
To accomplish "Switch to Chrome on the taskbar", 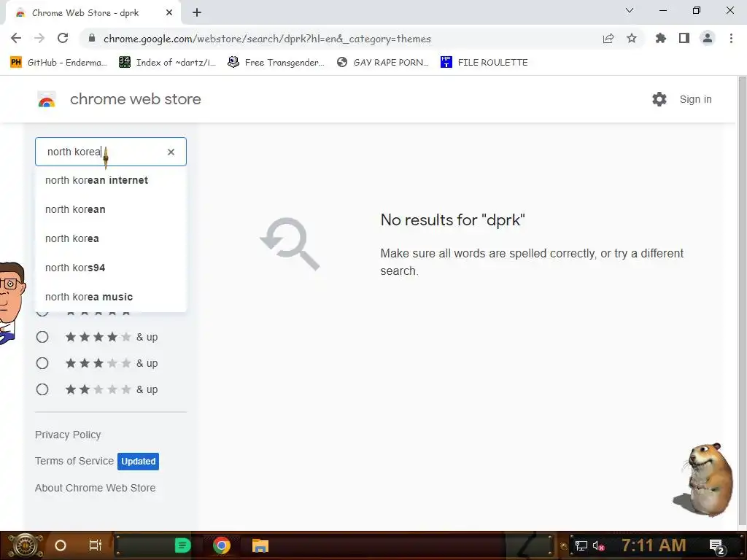I will [222, 545].
